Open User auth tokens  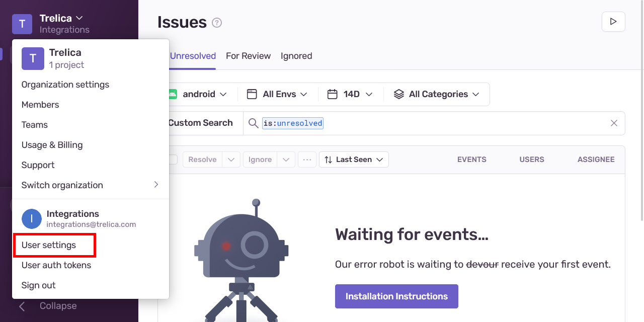tap(56, 265)
